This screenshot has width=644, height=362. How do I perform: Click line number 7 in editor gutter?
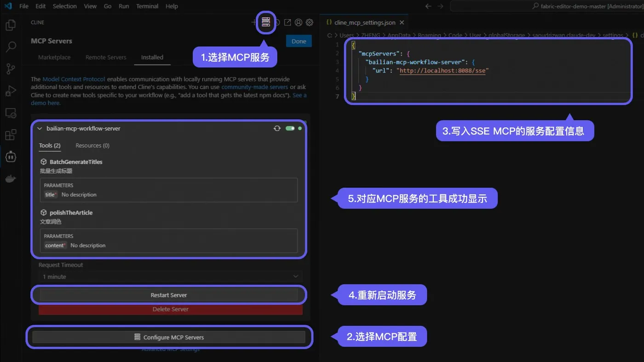click(x=337, y=96)
